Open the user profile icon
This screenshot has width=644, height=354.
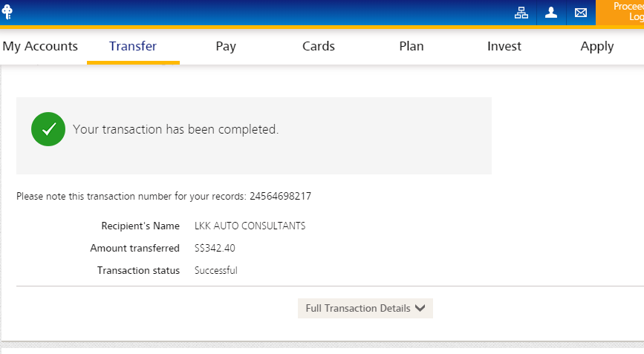click(551, 13)
